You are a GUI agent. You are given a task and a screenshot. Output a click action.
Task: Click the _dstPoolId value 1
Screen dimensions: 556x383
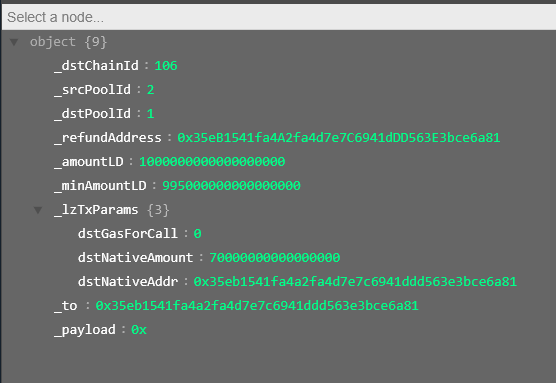tap(150, 113)
